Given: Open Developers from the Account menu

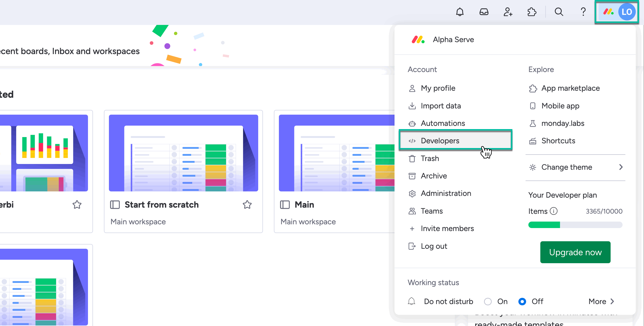Looking at the screenshot, I should (440, 141).
